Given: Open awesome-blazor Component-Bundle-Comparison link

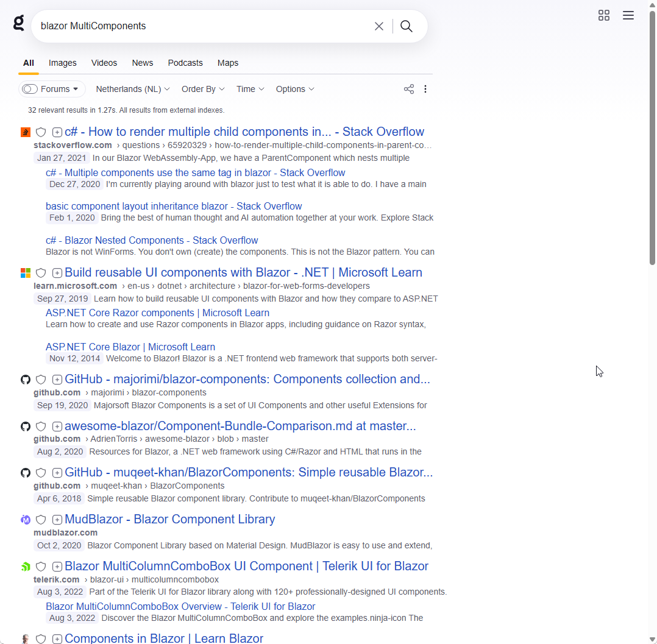Looking at the screenshot, I should [x=240, y=426].
